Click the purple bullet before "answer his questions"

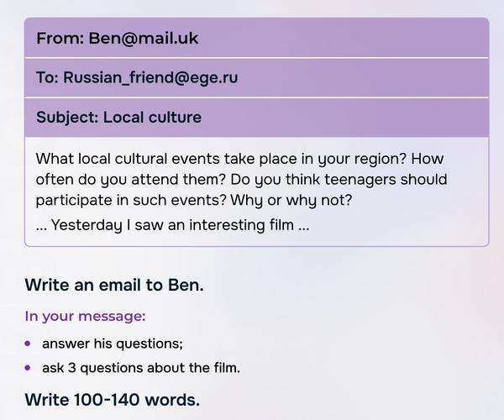coord(28,344)
